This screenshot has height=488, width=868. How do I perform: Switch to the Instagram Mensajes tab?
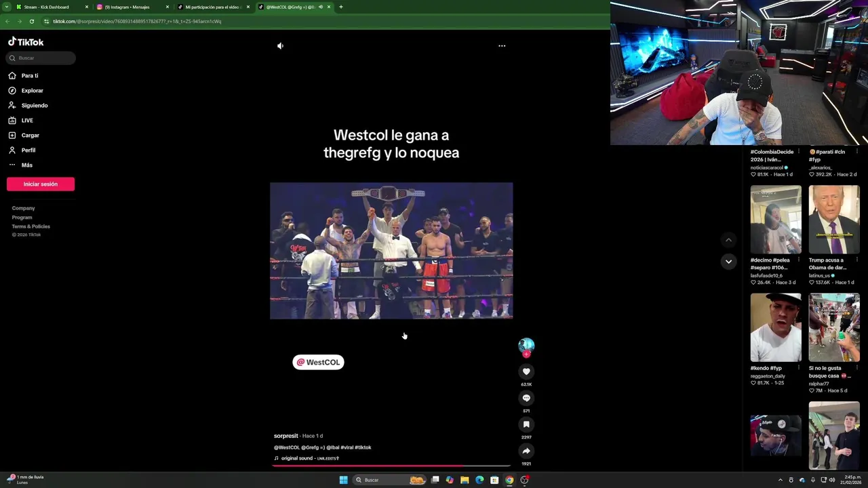point(127,7)
